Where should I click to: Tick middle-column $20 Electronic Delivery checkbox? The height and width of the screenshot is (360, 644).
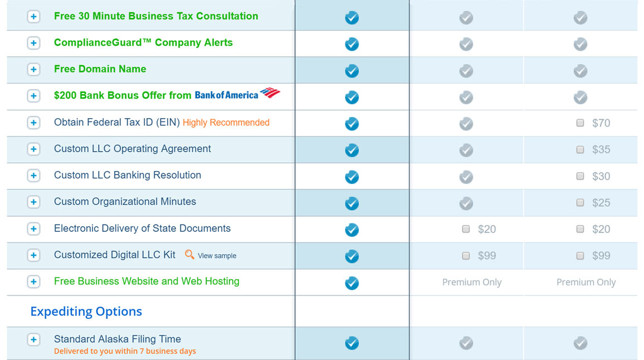[466, 229]
